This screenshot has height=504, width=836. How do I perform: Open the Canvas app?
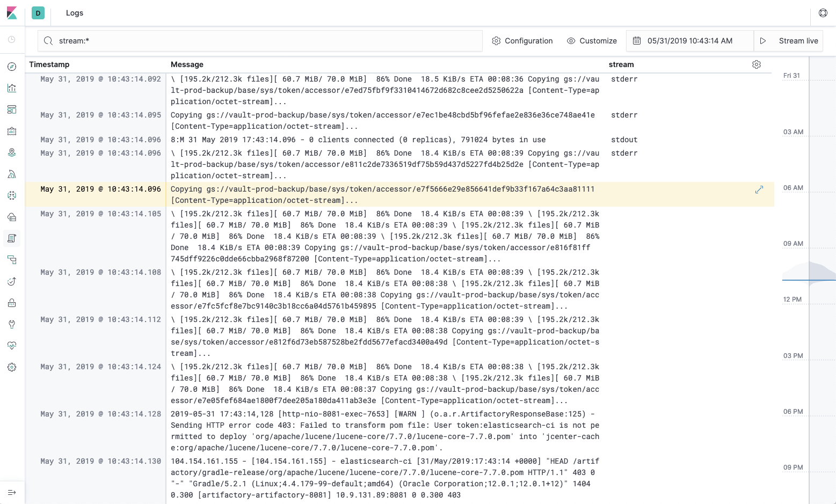pyautogui.click(x=12, y=130)
